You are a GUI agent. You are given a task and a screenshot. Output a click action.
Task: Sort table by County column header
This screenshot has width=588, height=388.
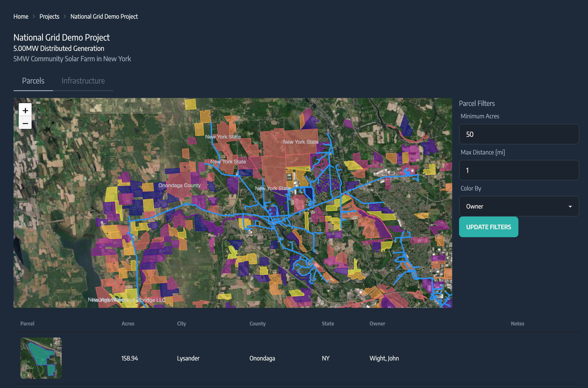click(257, 323)
